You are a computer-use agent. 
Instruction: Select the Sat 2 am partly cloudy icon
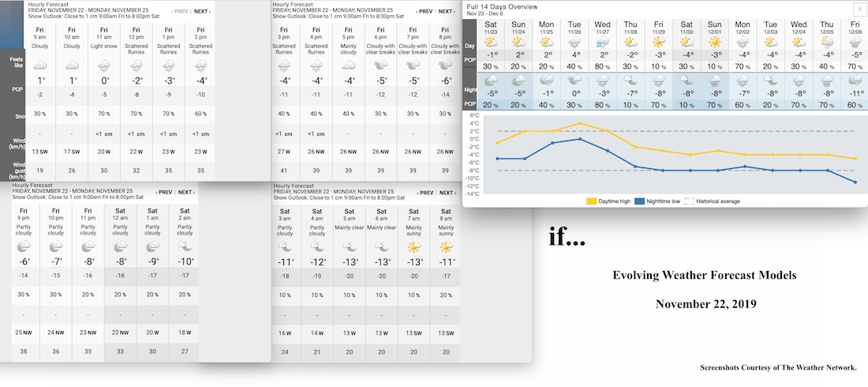pyautogui.click(x=185, y=246)
